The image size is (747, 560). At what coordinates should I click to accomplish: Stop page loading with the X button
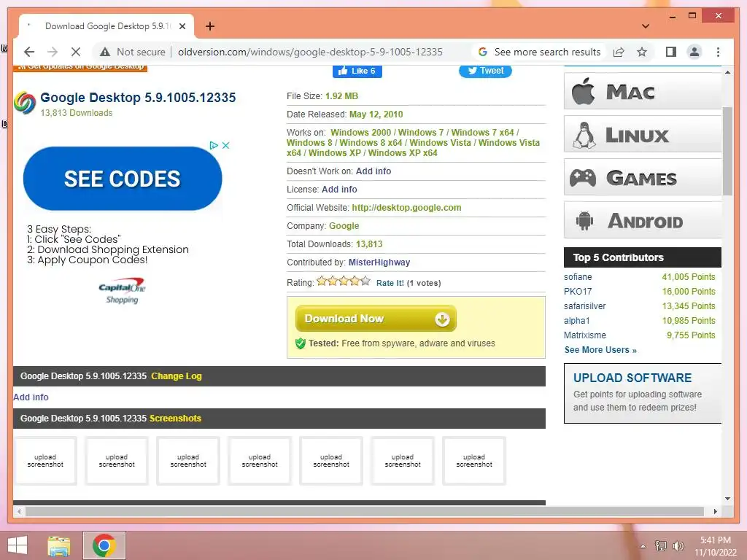click(x=76, y=52)
